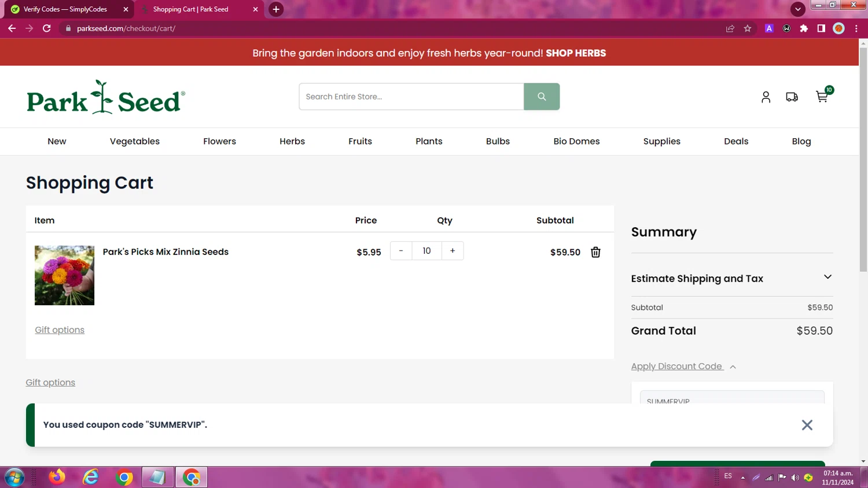Launch Internet Explorer from the taskbar
Image resolution: width=868 pixels, height=488 pixels.
coord(91,477)
